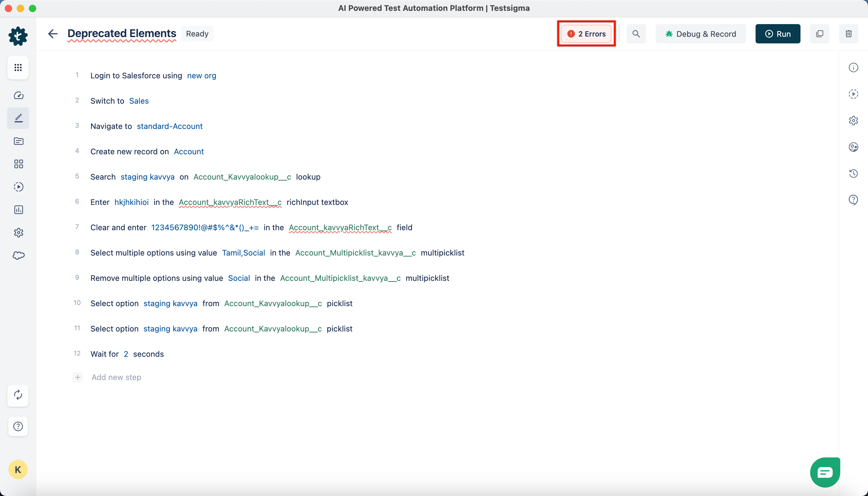
Task: Open the apps grid menu
Action: coord(18,67)
